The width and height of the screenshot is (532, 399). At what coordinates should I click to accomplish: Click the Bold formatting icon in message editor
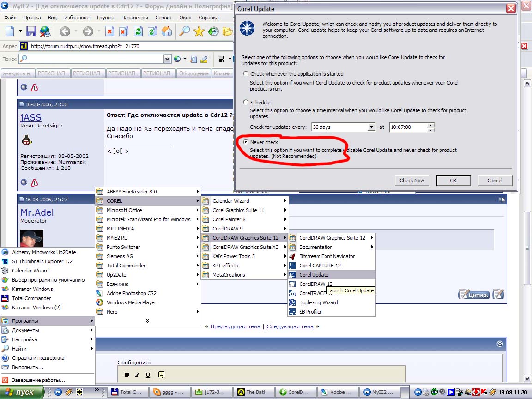[127, 375]
